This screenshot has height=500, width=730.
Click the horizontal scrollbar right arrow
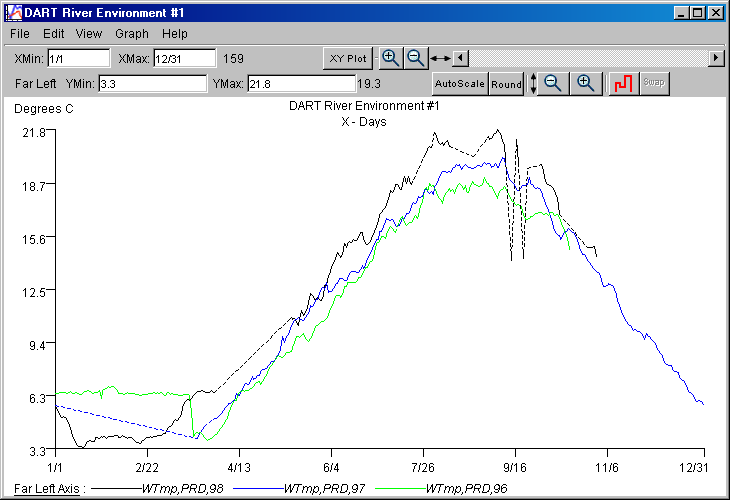[716, 58]
